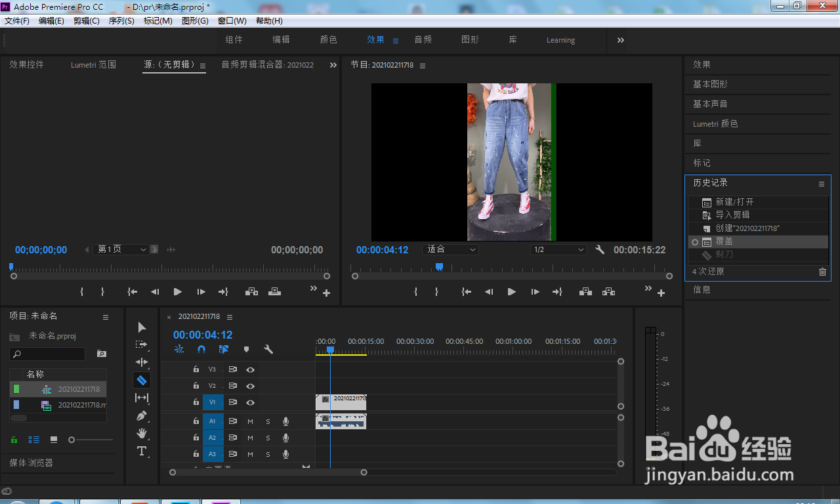840x504 pixels.
Task: Toggle lock on track V1
Action: coord(196,402)
